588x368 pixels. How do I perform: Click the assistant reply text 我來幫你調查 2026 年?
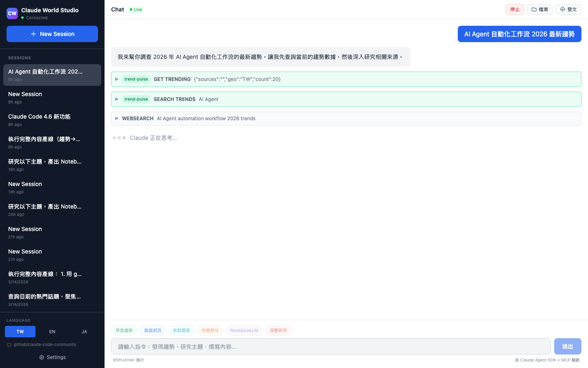[x=261, y=57]
